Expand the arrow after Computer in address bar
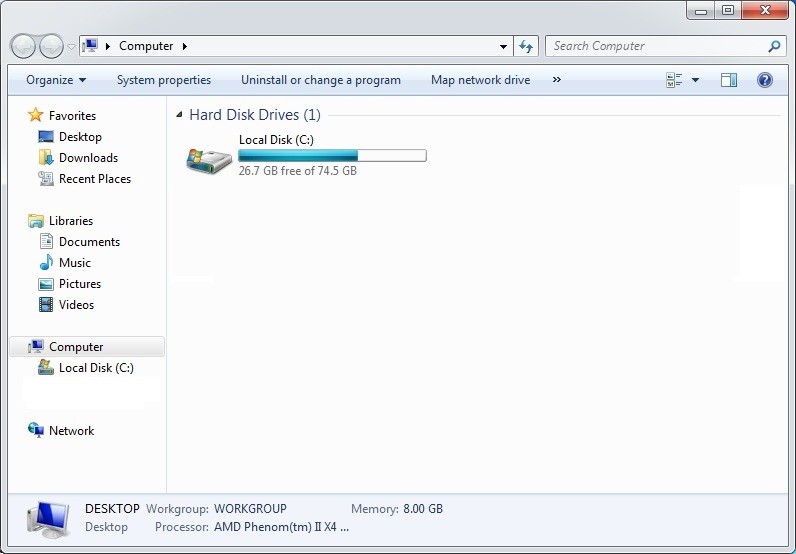The height and width of the screenshot is (554, 796). tap(185, 46)
